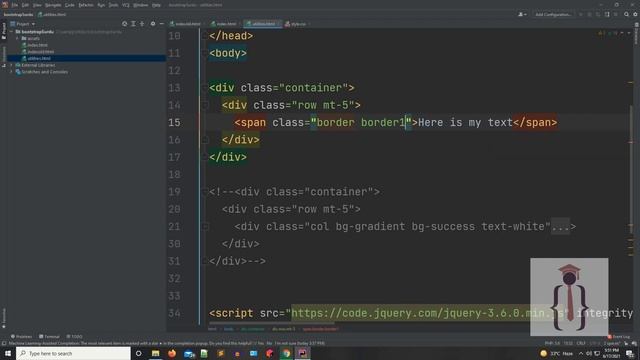Screen dimensions: 640x360
Task: Open the Refactor menu
Action: [x=86, y=5]
